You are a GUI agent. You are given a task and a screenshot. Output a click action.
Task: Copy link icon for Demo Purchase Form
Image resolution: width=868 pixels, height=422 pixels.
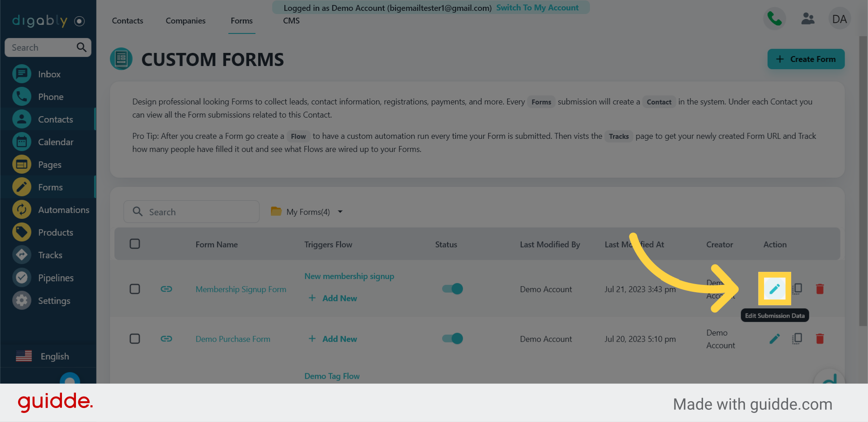(x=166, y=339)
